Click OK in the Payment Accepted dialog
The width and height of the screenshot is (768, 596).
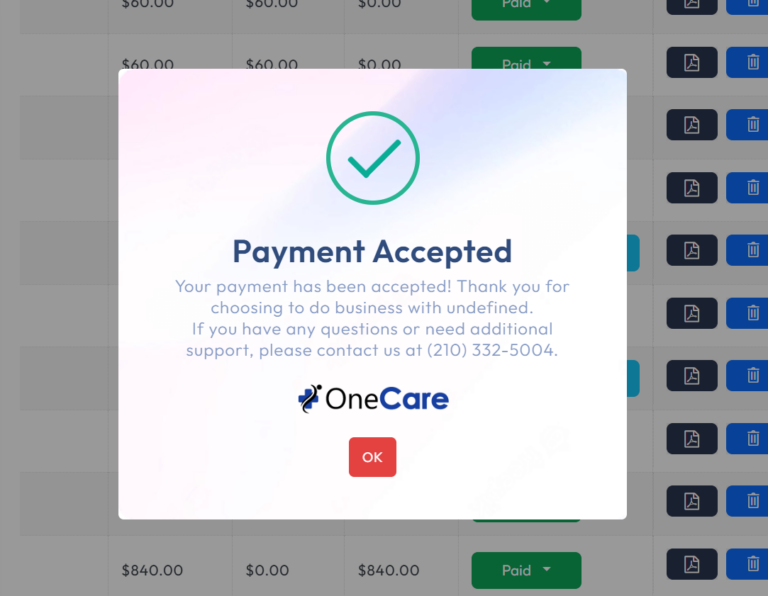(372, 457)
